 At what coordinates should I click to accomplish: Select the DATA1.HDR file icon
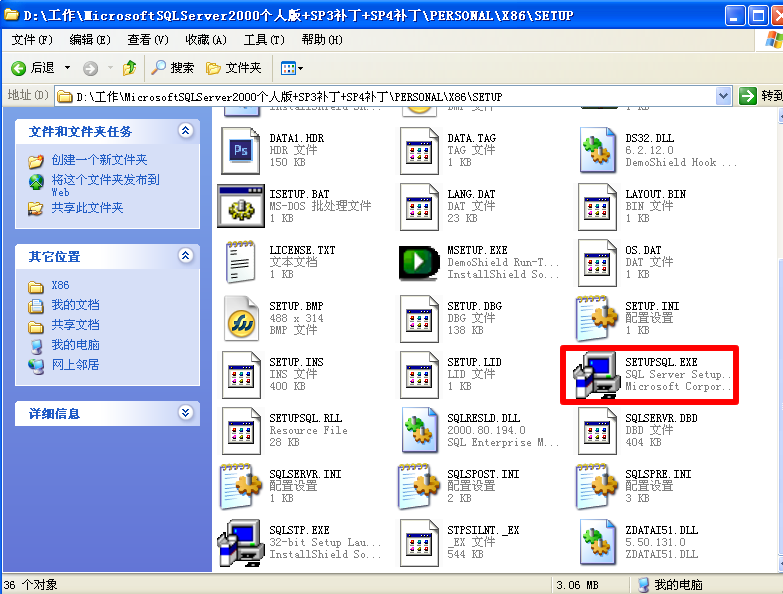pos(240,150)
